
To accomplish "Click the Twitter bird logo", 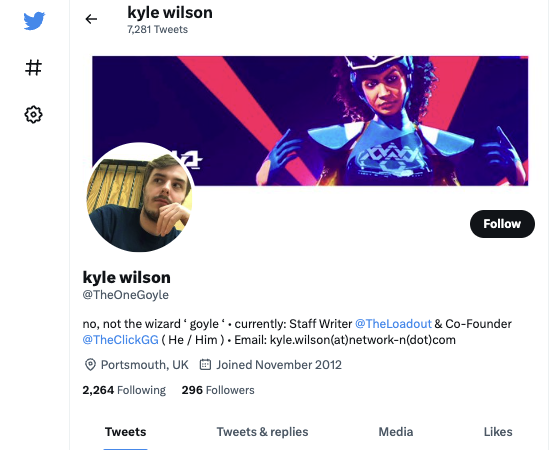I will click(x=34, y=20).
